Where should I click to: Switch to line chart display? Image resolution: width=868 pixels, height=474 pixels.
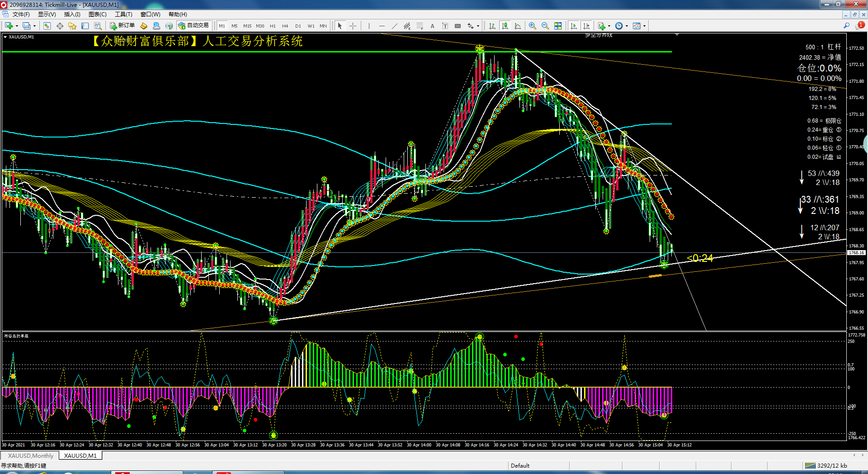point(518,26)
